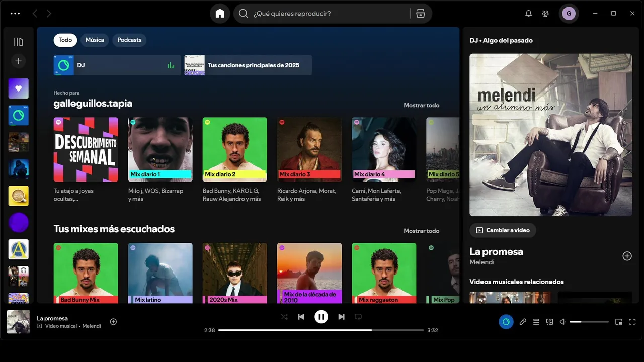This screenshot has width=644, height=362.
Task: Show all for galleguillos.tapia section
Action: pyautogui.click(x=421, y=105)
